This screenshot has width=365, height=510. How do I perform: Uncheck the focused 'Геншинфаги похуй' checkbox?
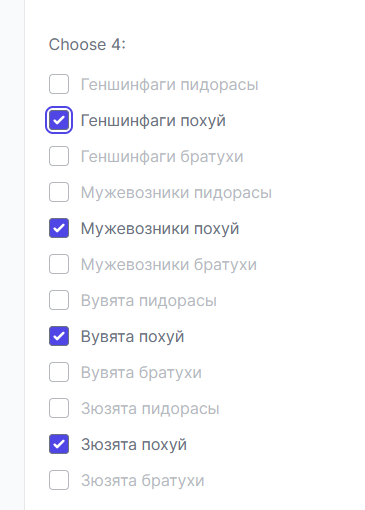pos(59,120)
